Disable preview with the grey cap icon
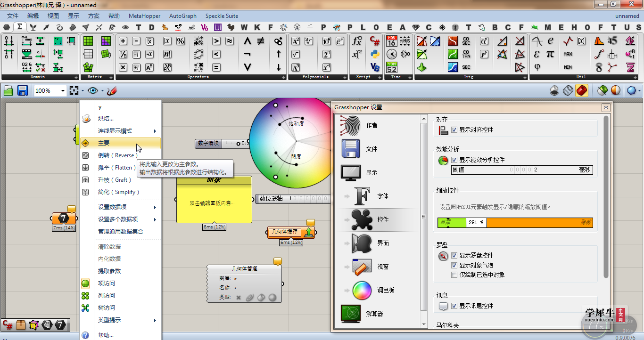644x340 pixels. (555, 90)
